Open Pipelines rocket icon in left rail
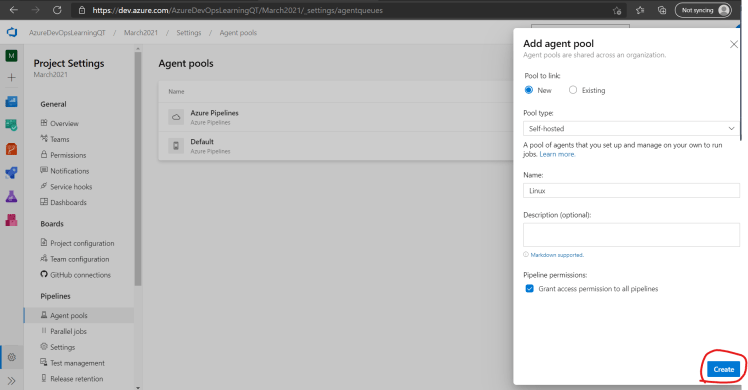Image resolution: width=748 pixels, height=390 pixels. [11, 173]
